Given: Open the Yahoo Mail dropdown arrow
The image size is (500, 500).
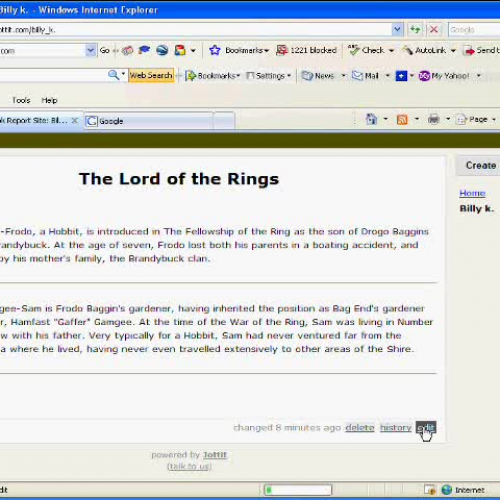Looking at the screenshot, I should coord(387,76).
